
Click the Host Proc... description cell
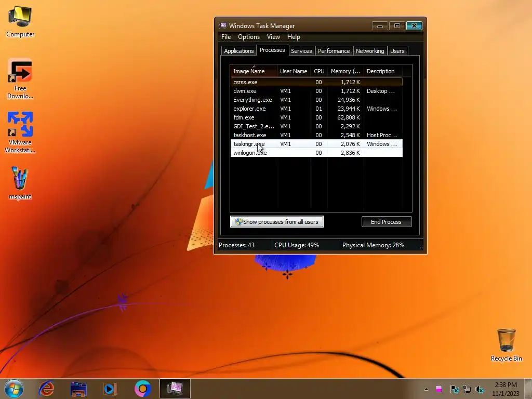tap(382, 135)
